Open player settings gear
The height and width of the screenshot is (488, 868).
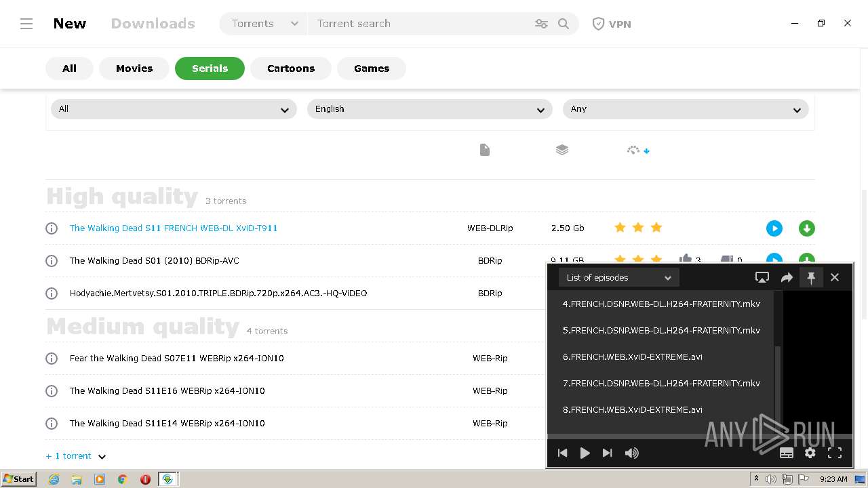pyautogui.click(x=810, y=453)
